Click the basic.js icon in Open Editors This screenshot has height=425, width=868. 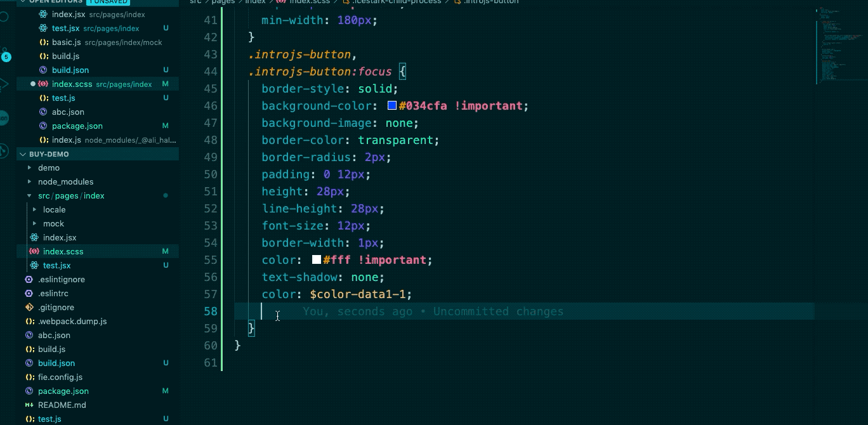click(43, 42)
